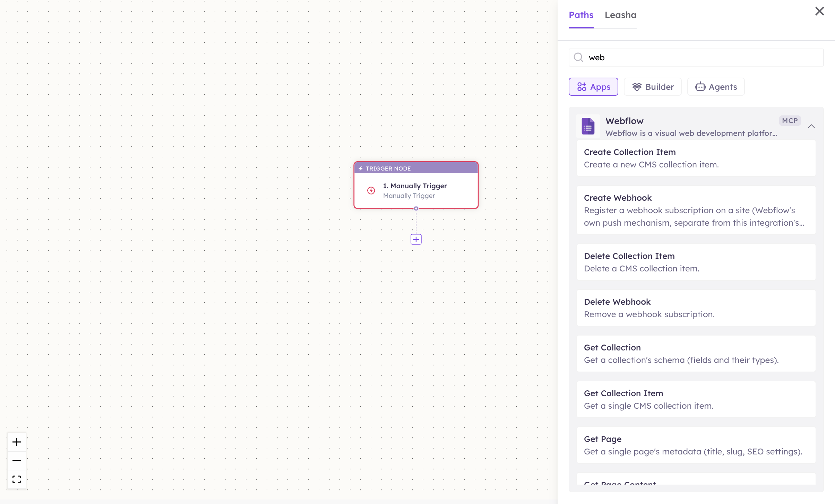835x504 pixels.
Task: Close the side panel with the X
Action: [x=819, y=11]
